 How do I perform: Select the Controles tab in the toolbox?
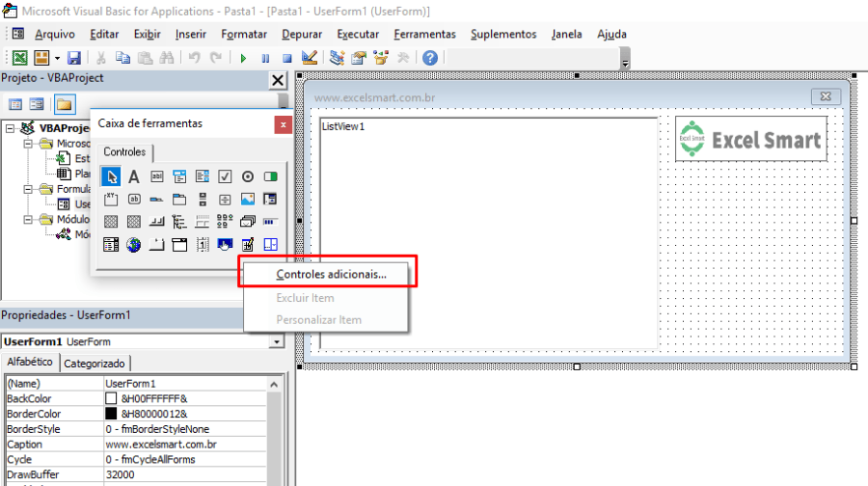coord(125,152)
